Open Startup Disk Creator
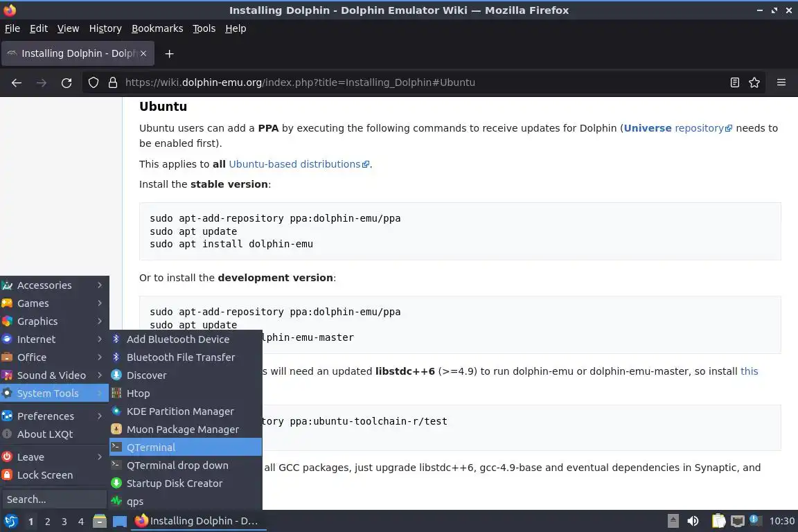 pyautogui.click(x=186, y=483)
